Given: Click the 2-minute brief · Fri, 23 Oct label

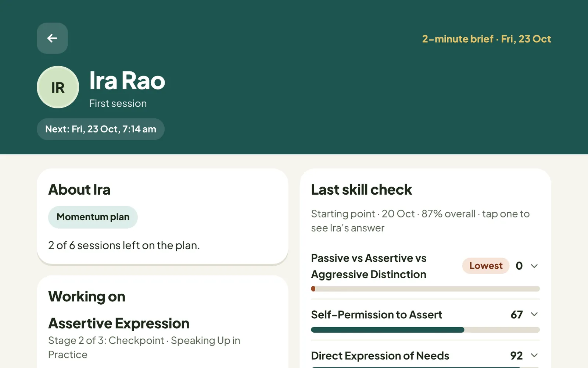Looking at the screenshot, I should coord(487,39).
